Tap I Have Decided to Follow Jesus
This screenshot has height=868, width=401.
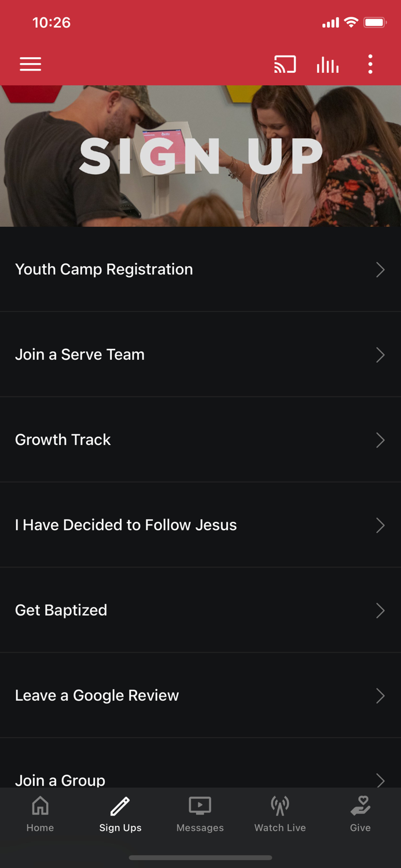click(200, 525)
